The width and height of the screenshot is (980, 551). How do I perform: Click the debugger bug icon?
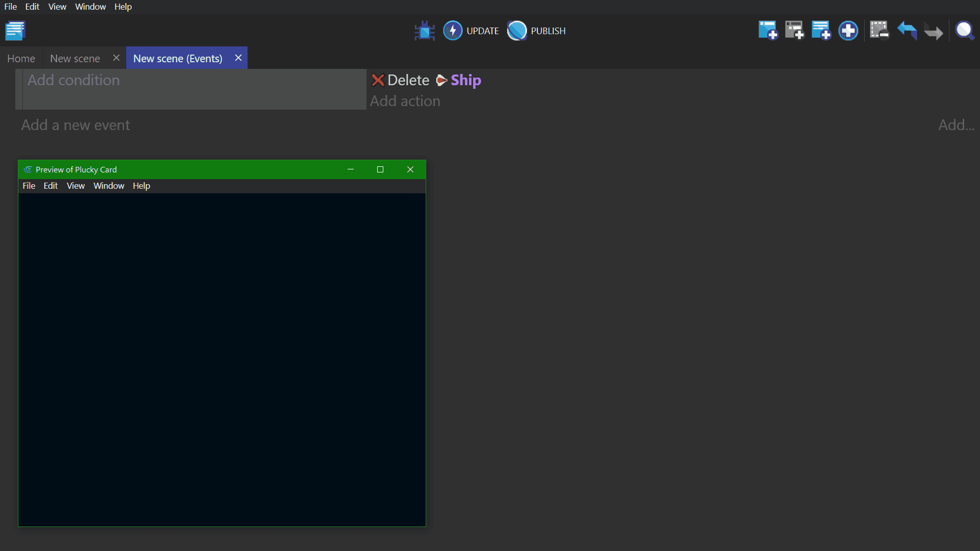[x=424, y=31]
